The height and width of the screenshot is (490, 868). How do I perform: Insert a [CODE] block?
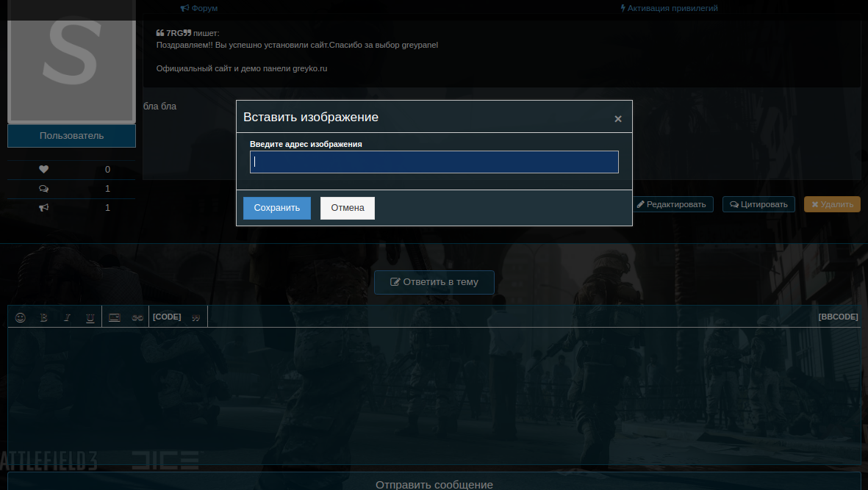pos(167,317)
